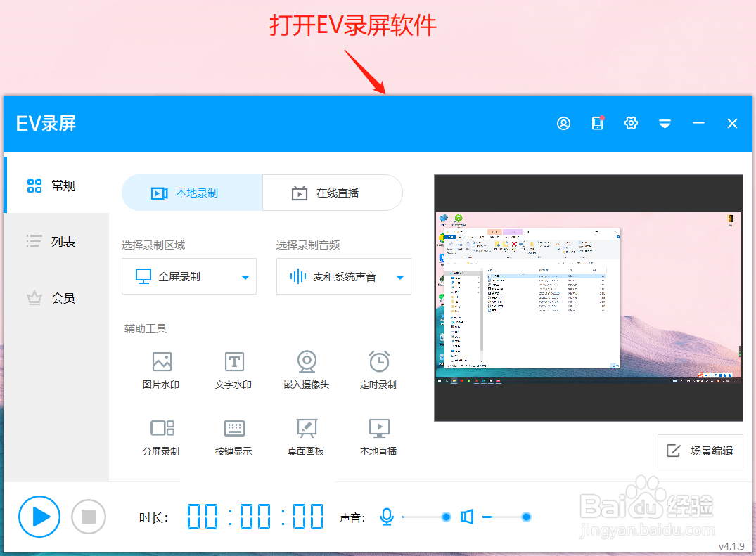Open the 图片水印 image watermark tool

click(x=161, y=369)
